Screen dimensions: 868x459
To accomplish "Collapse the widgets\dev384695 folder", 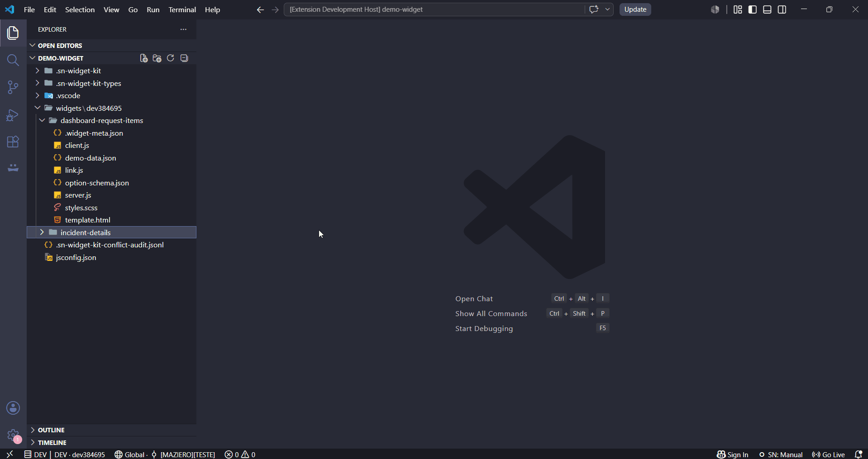I will click(112, 108).
